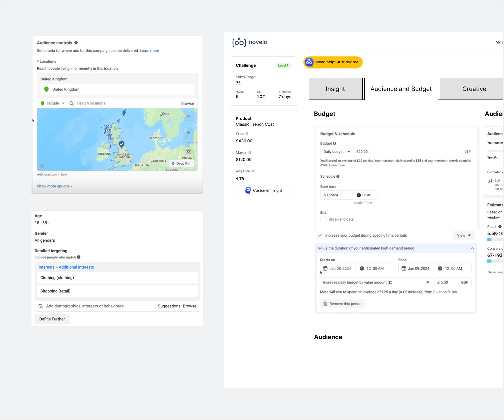Click the Detailed targeting info icon
Screen dimensions: 504x420
click(x=79, y=257)
